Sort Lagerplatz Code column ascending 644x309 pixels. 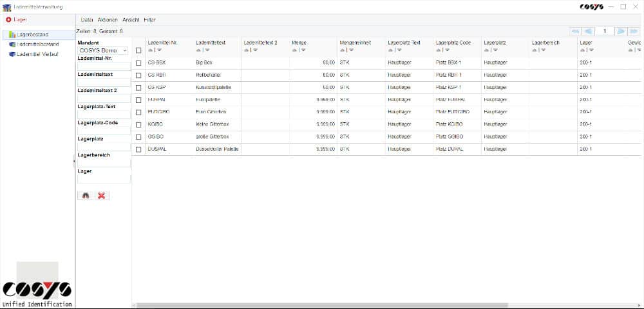tap(438, 50)
